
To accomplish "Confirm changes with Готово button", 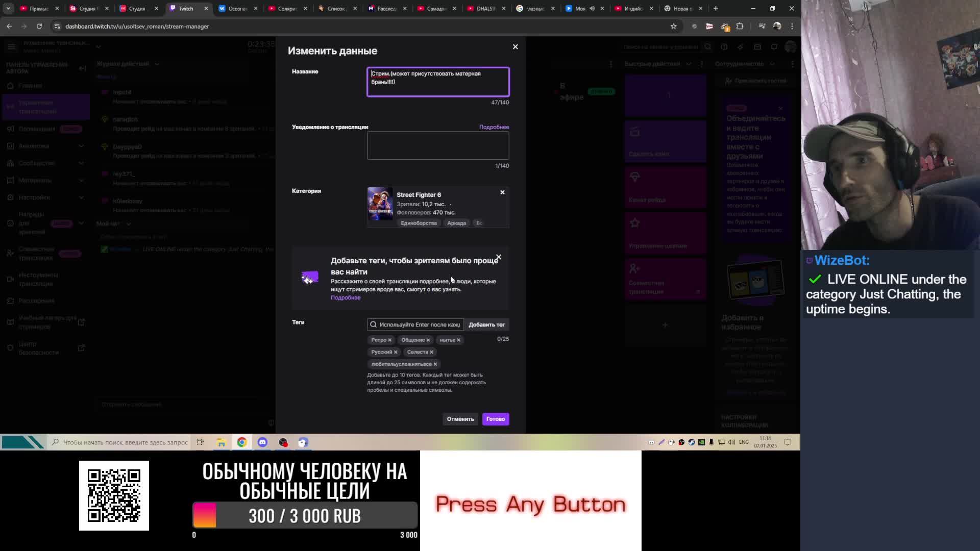I will [495, 419].
